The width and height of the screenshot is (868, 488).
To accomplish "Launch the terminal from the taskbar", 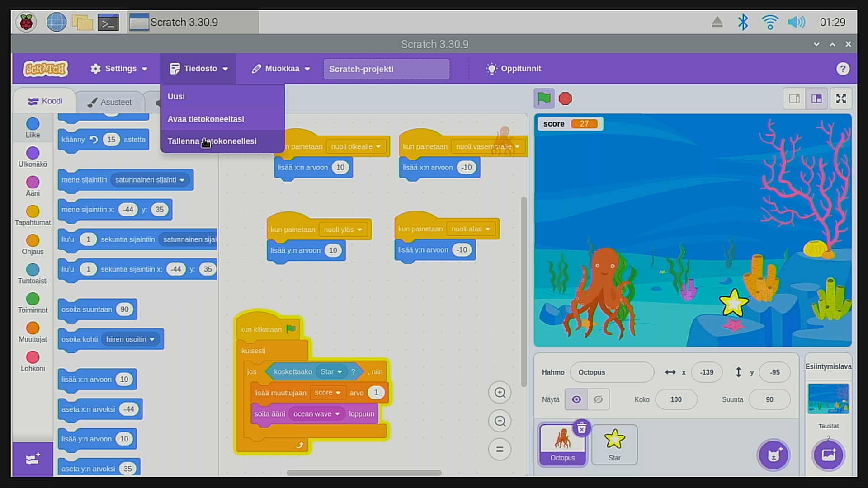I will pos(108,22).
